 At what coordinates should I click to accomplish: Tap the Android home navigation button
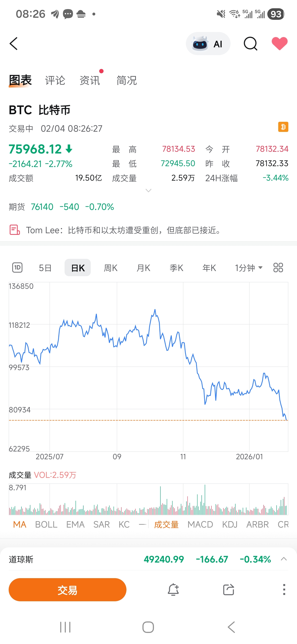[x=148, y=627]
